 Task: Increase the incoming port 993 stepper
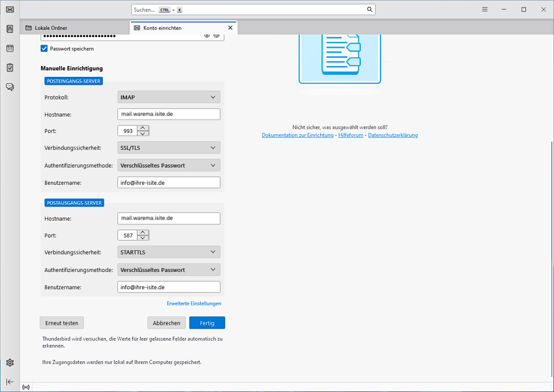[143, 128]
